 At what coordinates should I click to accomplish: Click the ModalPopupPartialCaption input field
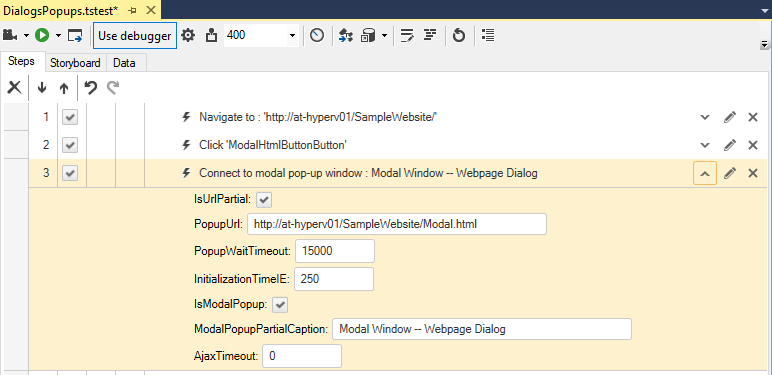pos(482,329)
